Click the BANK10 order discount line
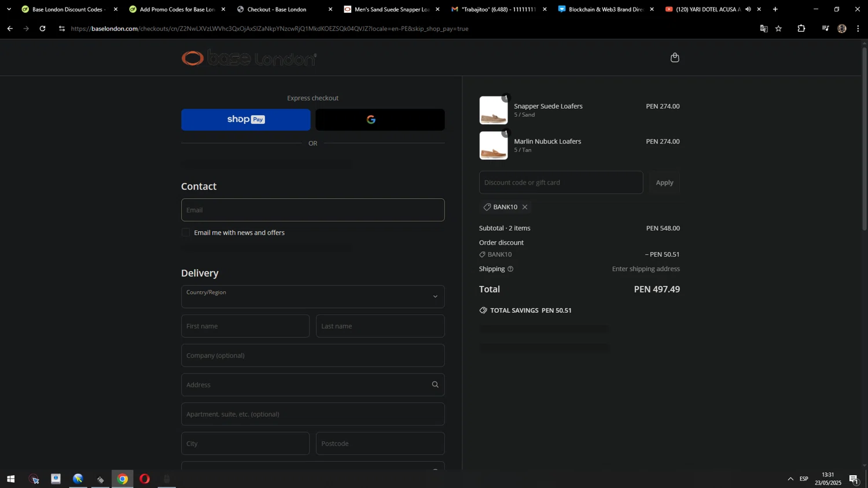This screenshot has width=868, height=488. [579, 254]
